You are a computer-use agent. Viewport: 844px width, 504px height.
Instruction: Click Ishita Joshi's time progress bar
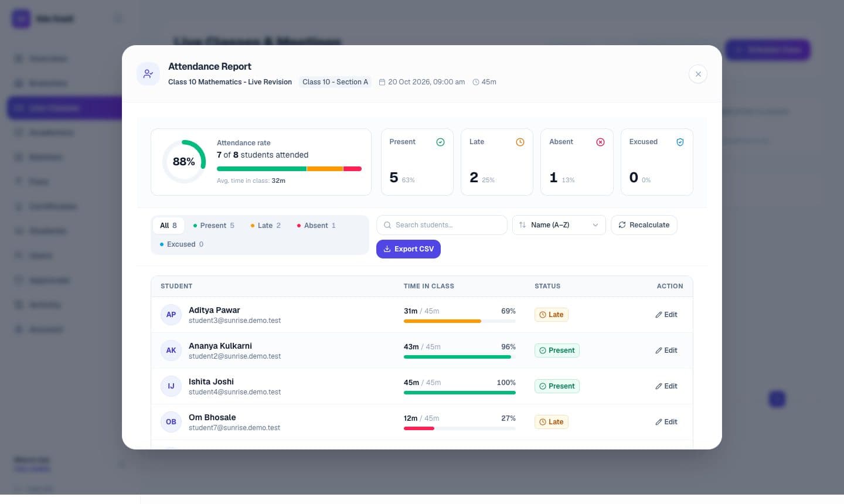tap(460, 393)
